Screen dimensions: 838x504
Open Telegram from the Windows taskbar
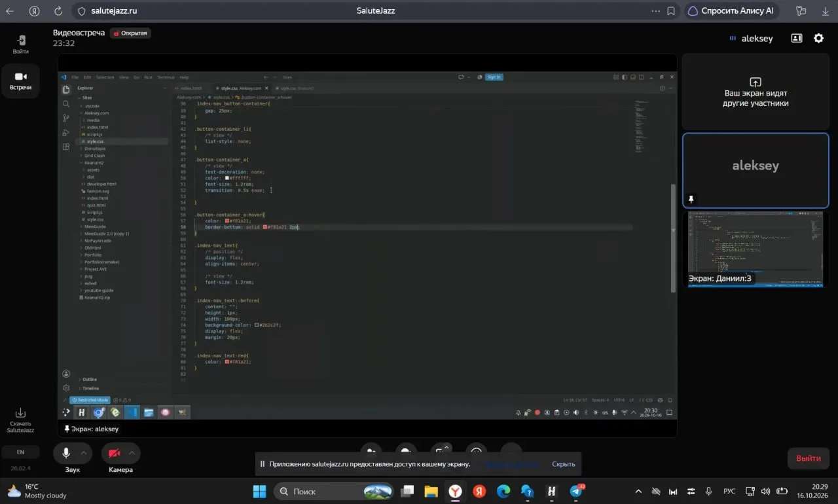click(x=576, y=491)
